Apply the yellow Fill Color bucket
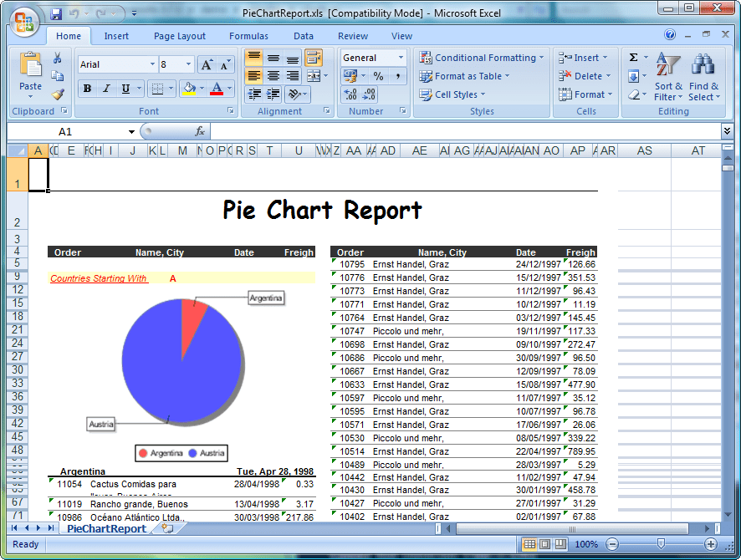 (x=189, y=89)
